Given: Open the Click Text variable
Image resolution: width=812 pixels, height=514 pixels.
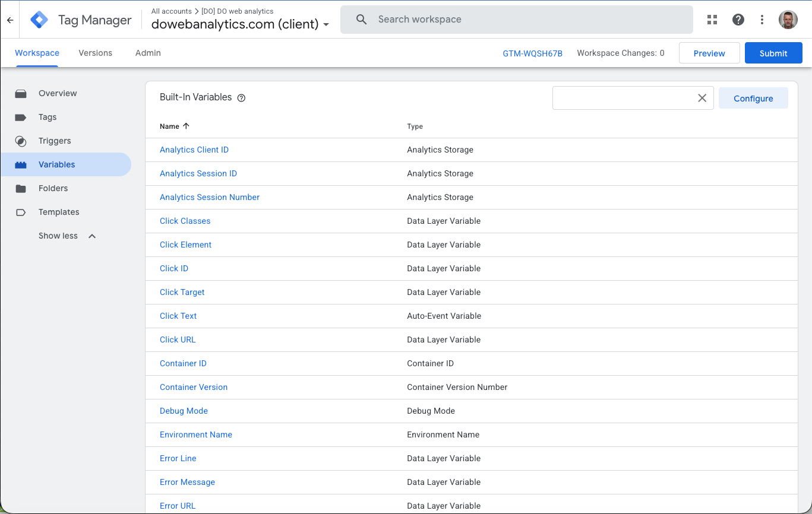Looking at the screenshot, I should tap(178, 316).
